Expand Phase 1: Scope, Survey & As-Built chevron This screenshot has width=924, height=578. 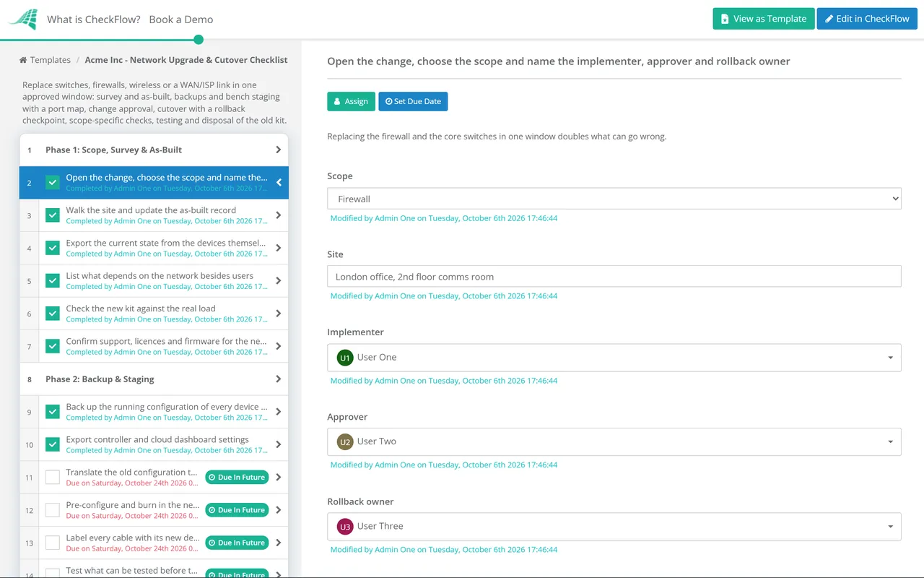click(279, 150)
